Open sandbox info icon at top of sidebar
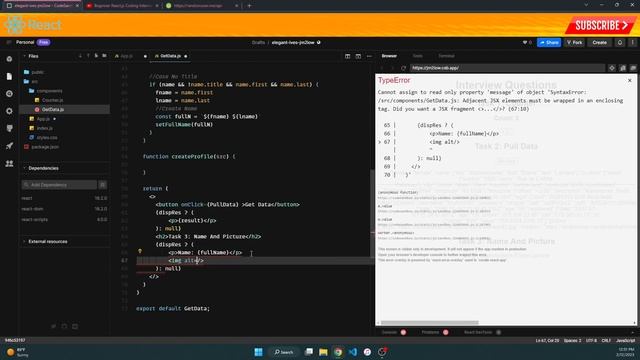 (9, 59)
